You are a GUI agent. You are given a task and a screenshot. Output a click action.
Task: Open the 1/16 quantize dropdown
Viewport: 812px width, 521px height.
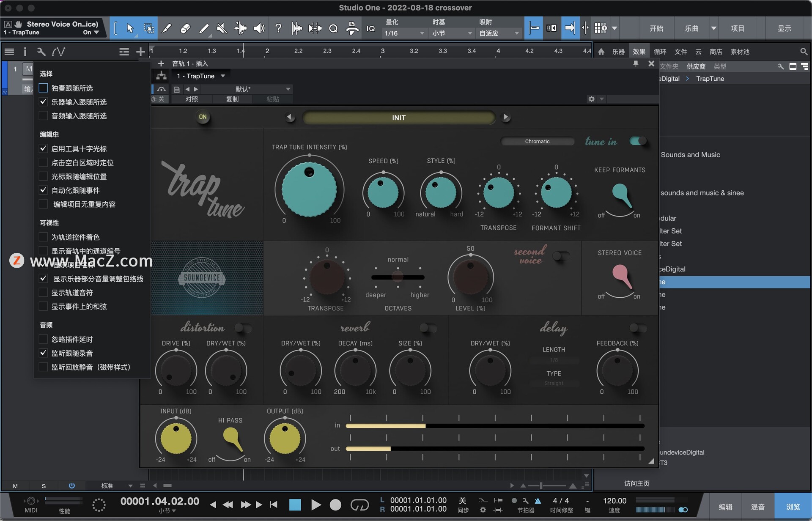point(404,33)
